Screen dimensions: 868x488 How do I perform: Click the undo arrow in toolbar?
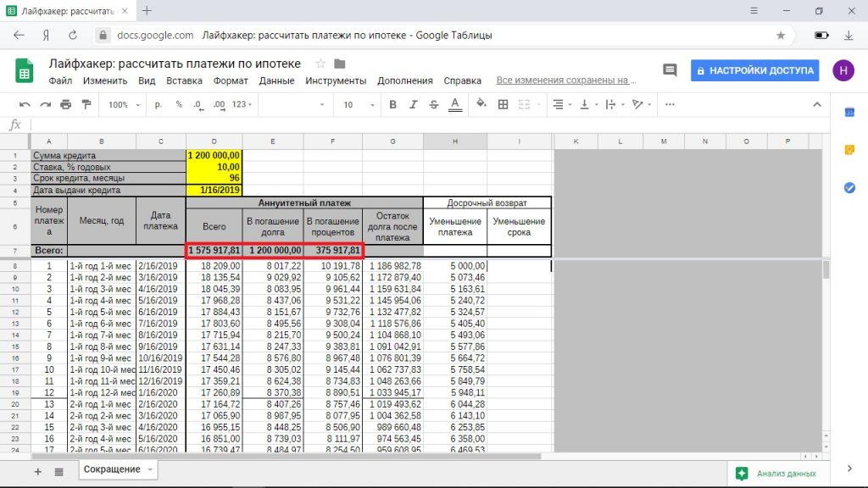(x=25, y=104)
